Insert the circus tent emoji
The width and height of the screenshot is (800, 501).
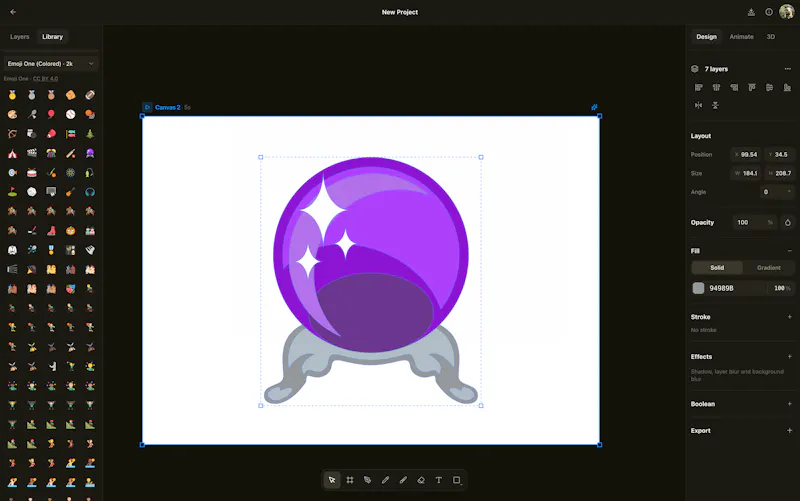12,153
